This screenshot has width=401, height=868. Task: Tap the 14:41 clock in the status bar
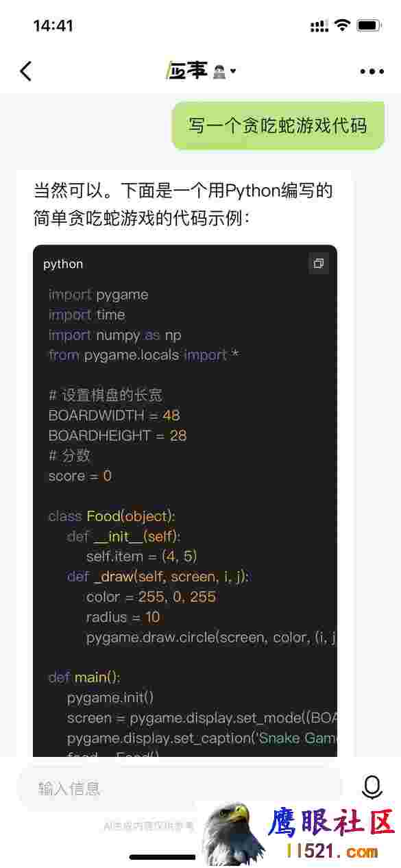point(53,26)
